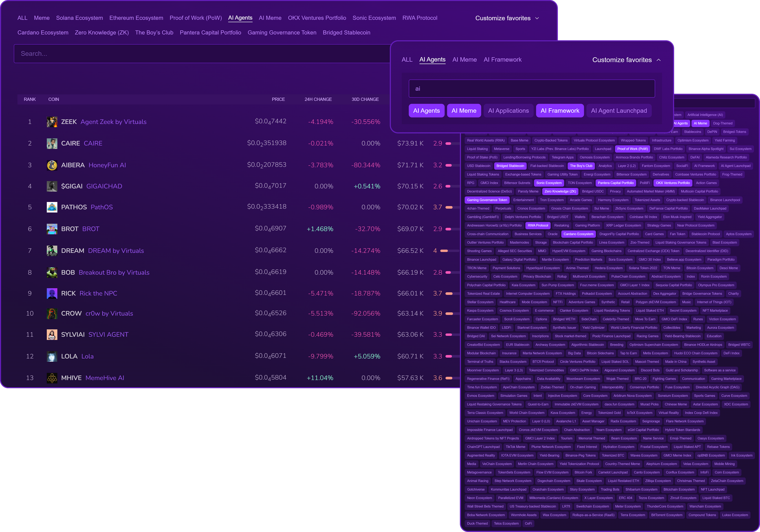Image resolution: width=760 pixels, height=532 pixels.
Task: Select the ALL tab in popup panel
Action: [407, 60]
